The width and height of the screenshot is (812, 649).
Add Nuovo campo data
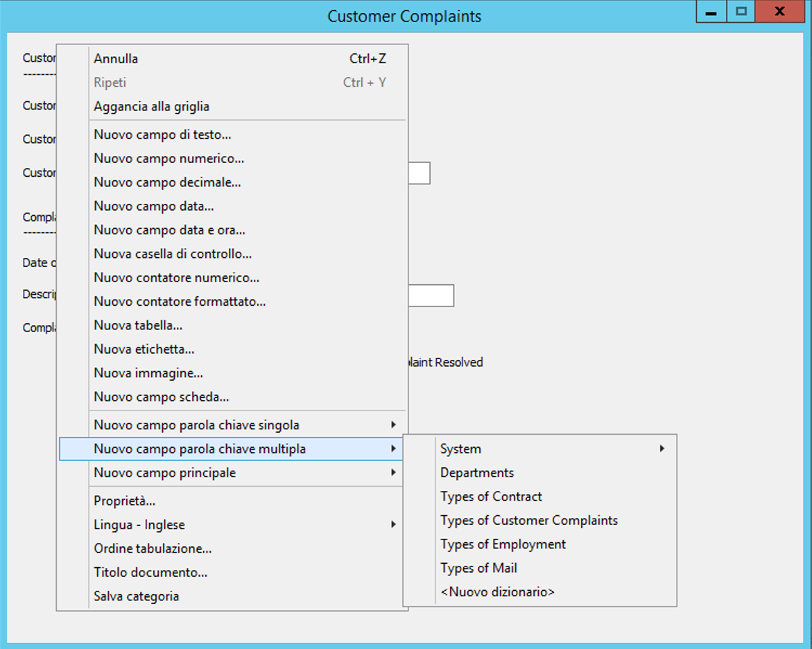point(232,206)
